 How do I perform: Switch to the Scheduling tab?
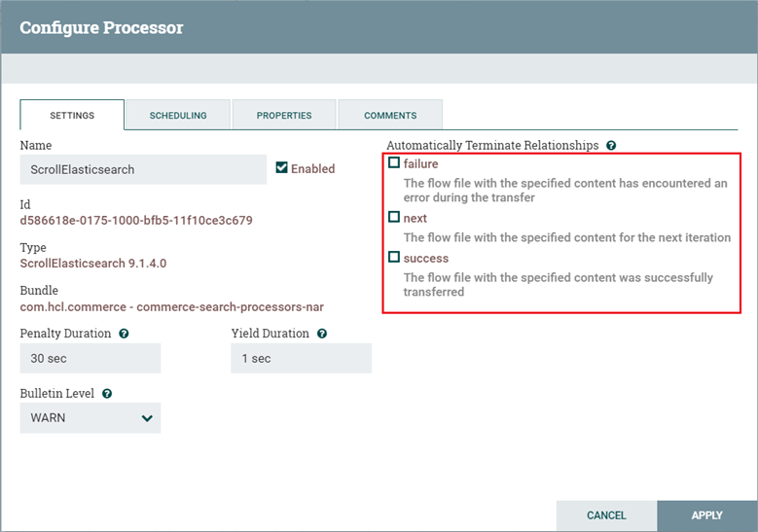pyautogui.click(x=178, y=115)
